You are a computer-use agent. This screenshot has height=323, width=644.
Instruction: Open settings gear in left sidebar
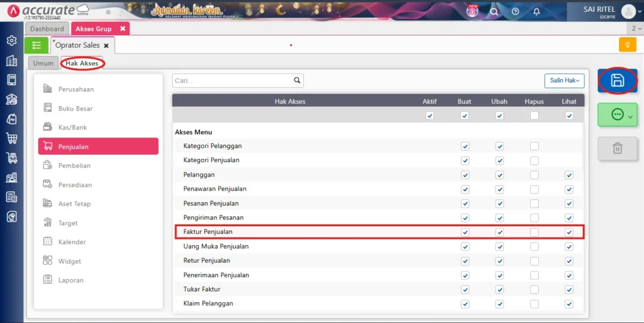point(11,41)
